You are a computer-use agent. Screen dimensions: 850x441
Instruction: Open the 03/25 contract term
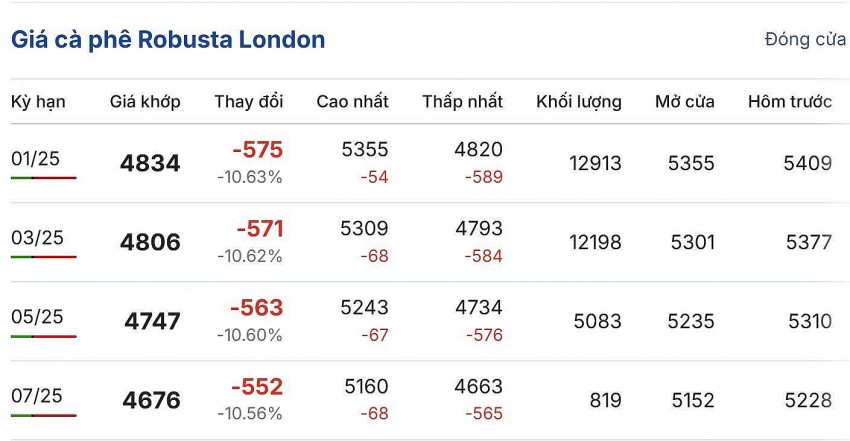[x=37, y=237]
